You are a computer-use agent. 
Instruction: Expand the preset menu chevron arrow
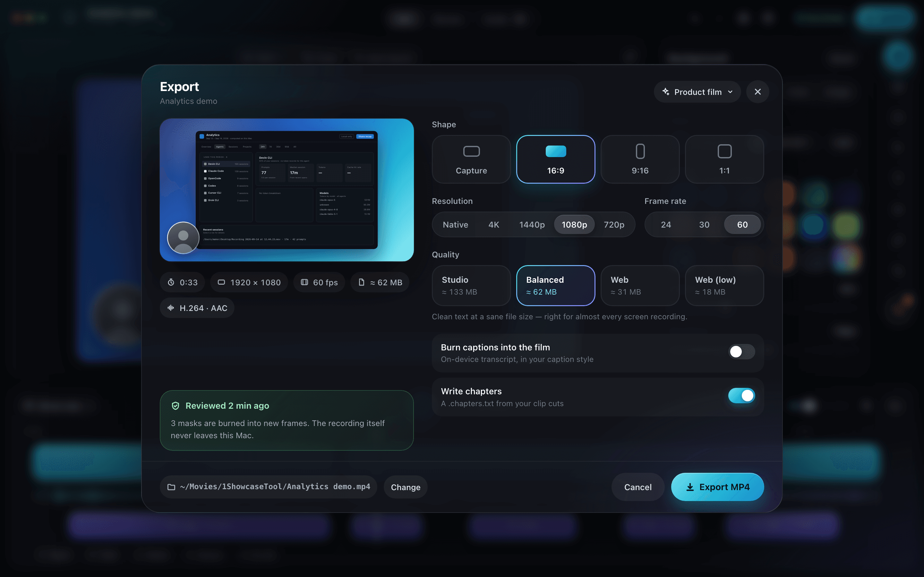pyautogui.click(x=730, y=92)
